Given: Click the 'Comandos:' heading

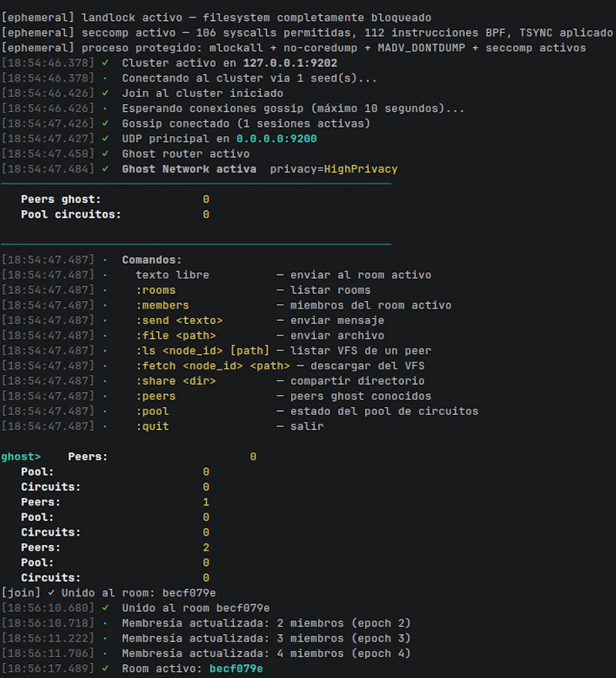Looking at the screenshot, I should 152,260.
